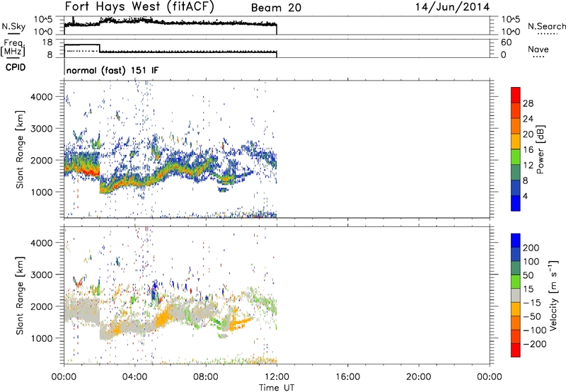The height and width of the screenshot is (392, 566).
Task: Select the '12' label on Power colorbar
Action: tap(528, 165)
